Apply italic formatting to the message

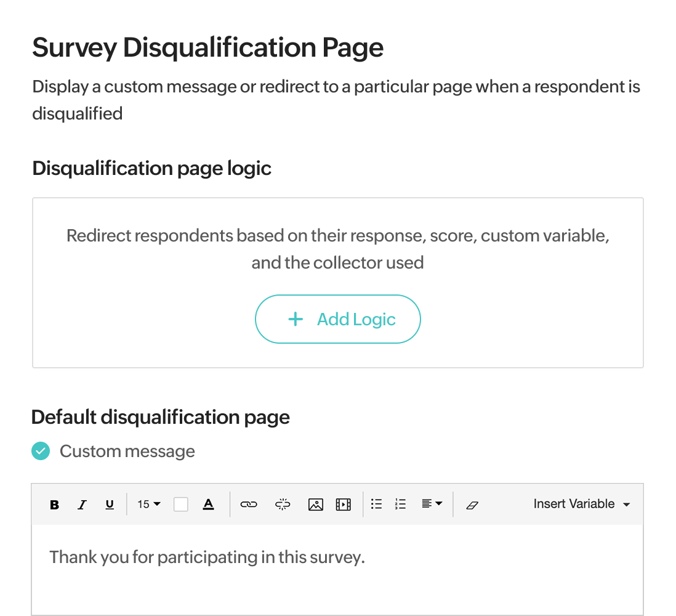pyautogui.click(x=82, y=505)
